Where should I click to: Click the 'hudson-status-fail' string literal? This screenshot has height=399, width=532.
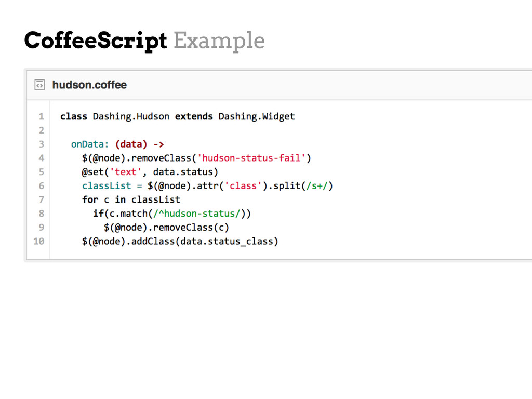(x=251, y=158)
